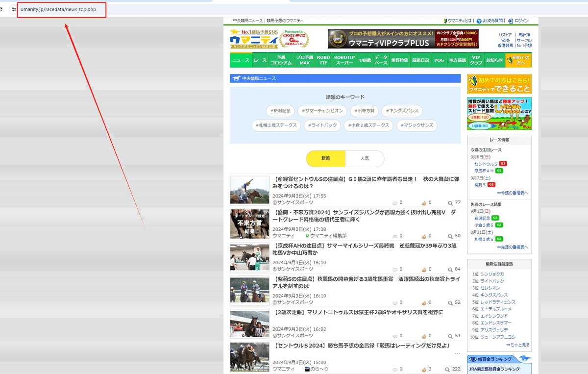Click the #マジックサンズ keyword tag
This screenshot has width=588, height=374.
coord(417,125)
